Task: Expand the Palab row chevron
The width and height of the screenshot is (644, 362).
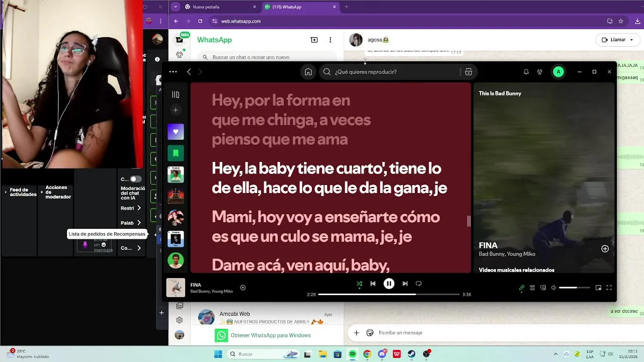Action: 139,223
